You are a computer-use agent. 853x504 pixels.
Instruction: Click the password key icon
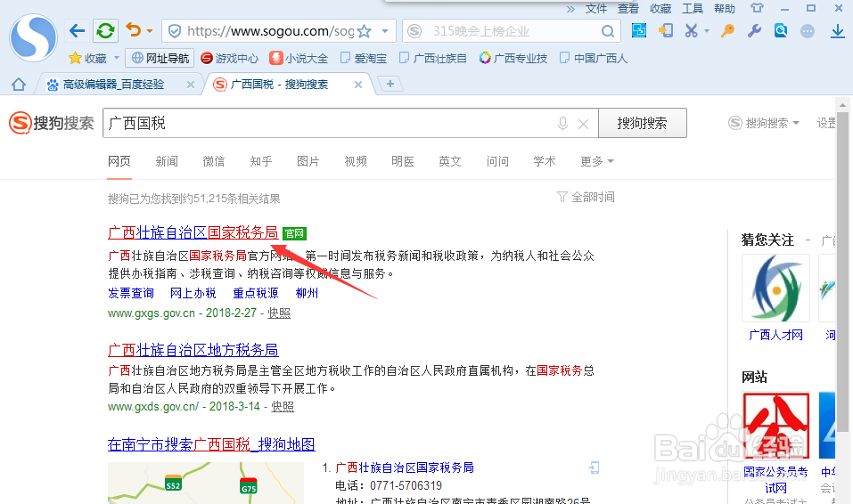(727, 30)
